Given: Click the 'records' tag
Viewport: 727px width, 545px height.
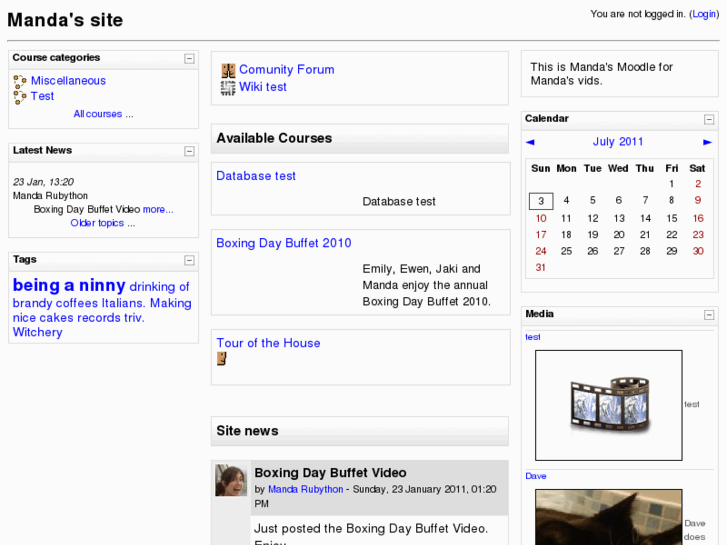Looking at the screenshot, I should [99, 318].
